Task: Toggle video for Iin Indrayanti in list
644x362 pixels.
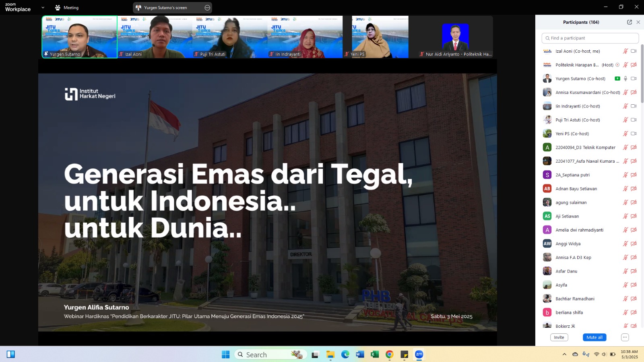Action: (634, 106)
